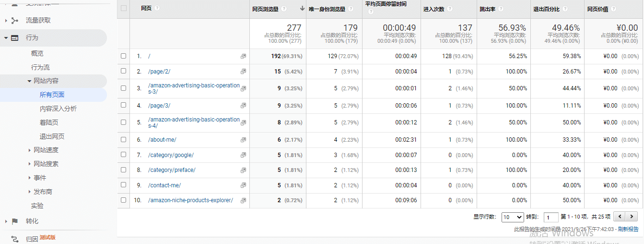Open /page/2/ external link icon

pos(243,72)
